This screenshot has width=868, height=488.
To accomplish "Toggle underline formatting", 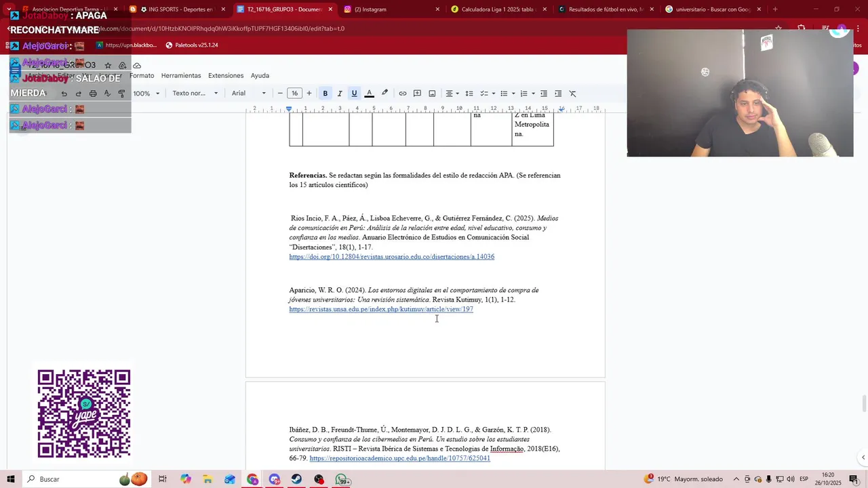I will 354,94.
